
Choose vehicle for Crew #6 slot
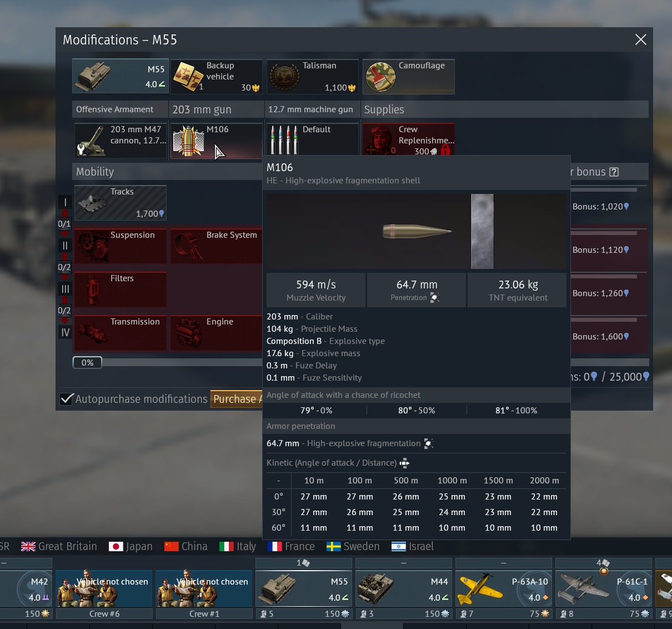pos(104,588)
